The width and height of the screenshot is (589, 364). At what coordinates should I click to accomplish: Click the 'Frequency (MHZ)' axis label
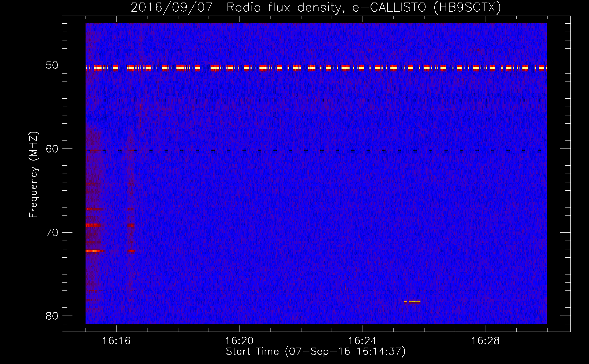33,175
